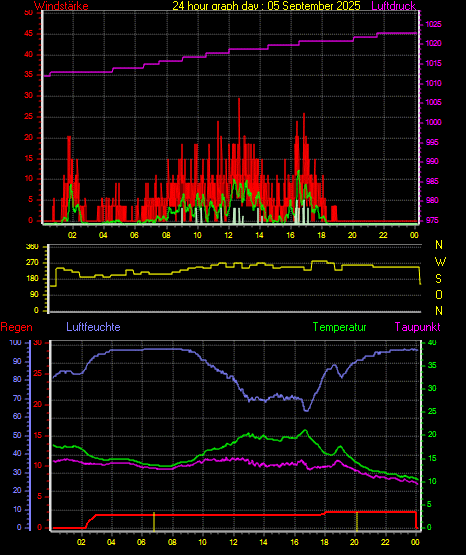Viewport: 466px width, 555px height.
Task: Click the 1000 pressure axis value
Action: [x=433, y=122]
